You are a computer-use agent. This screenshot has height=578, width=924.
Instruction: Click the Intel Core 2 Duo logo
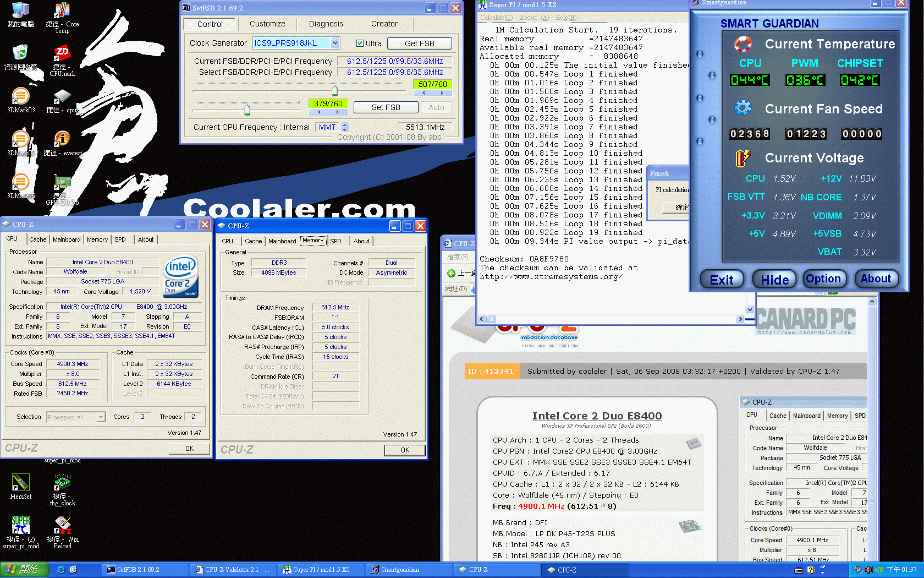click(180, 277)
